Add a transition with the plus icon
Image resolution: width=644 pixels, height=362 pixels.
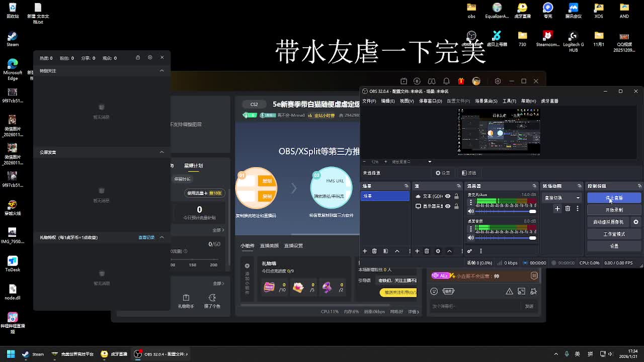coord(557,209)
